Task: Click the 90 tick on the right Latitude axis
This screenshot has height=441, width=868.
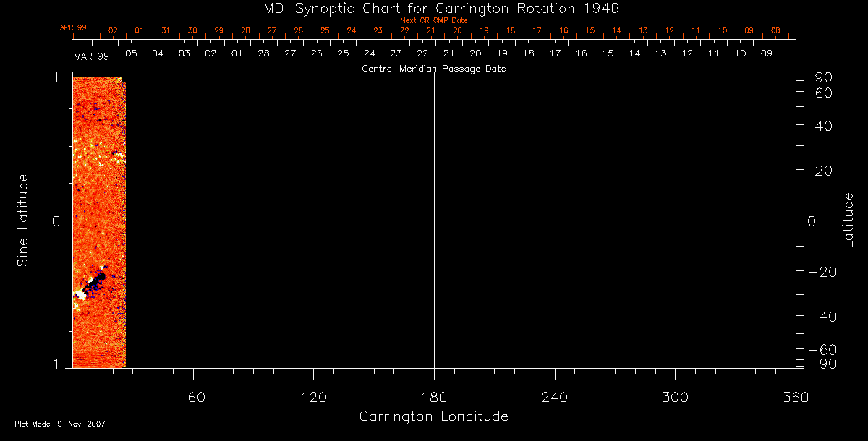Action: 824,78
